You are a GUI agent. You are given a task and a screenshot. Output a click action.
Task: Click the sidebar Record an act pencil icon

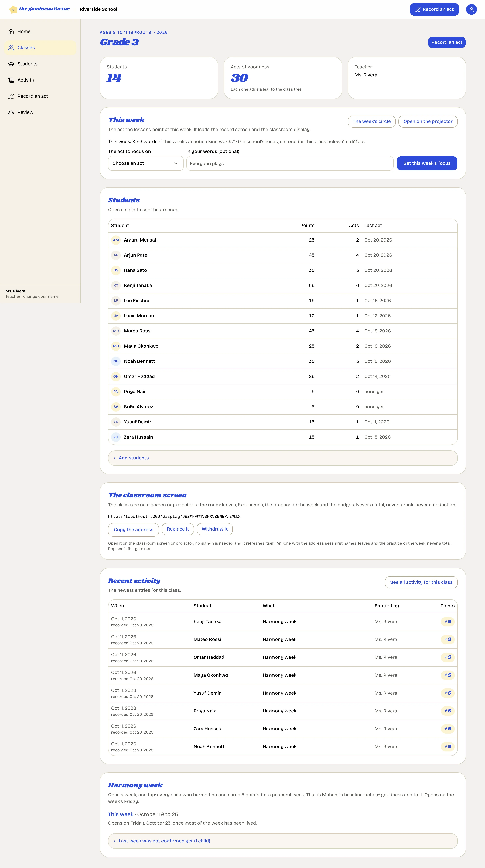(x=11, y=96)
